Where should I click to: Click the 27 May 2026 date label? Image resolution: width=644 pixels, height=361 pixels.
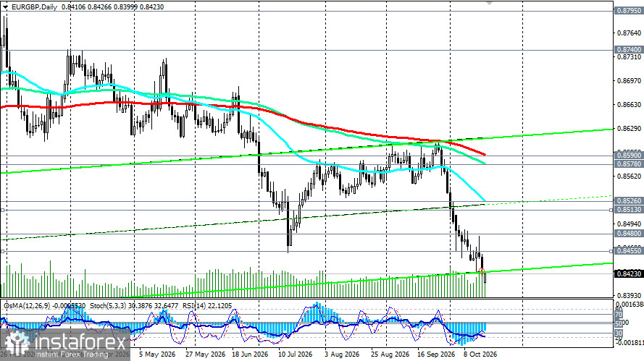pos(205,354)
